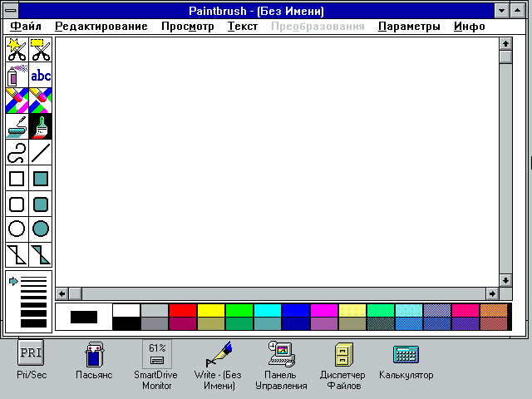Select the empty rounded Box tool
The height and width of the screenshot is (399, 532).
coord(17,204)
